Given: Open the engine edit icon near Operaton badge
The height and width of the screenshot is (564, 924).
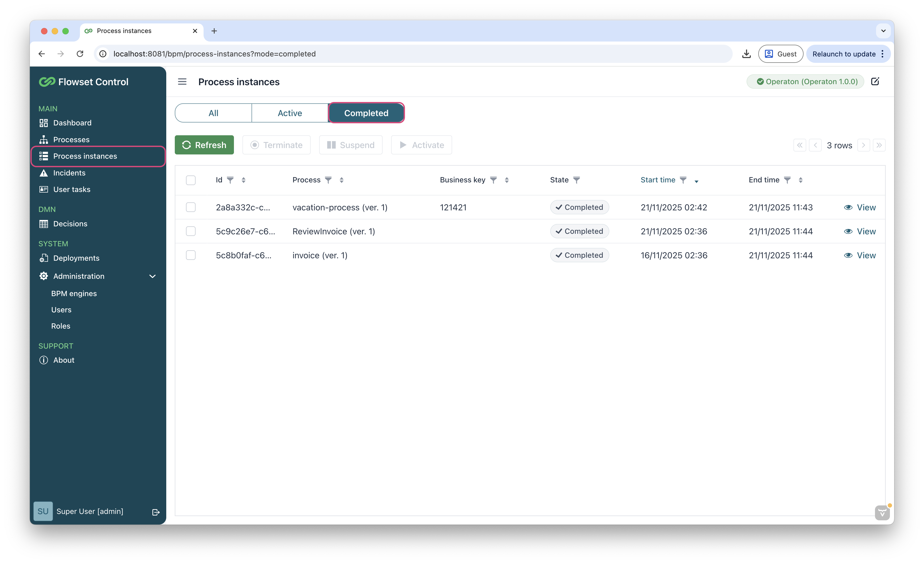Looking at the screenshot, I should point(875,81).
